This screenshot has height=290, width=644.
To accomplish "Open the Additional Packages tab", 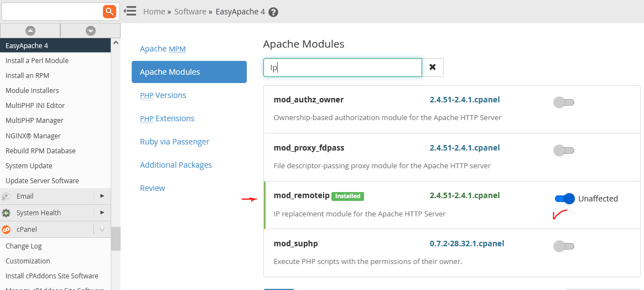I will (176, 165).
